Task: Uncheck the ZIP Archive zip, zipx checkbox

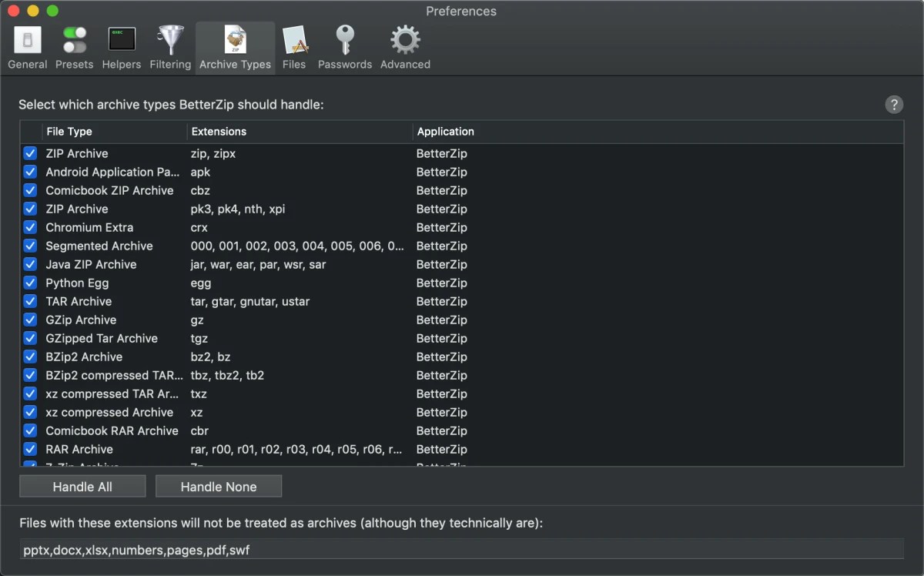Action: [30, 153]
